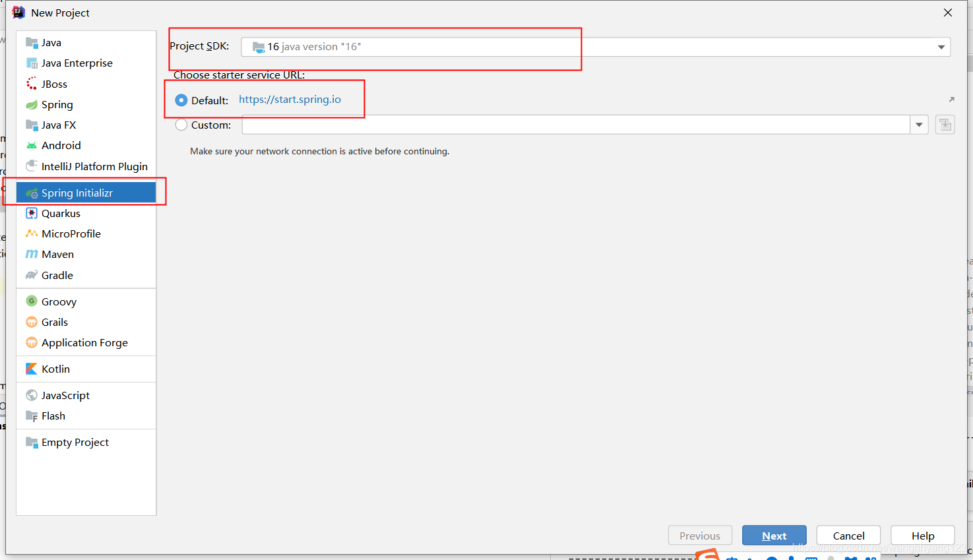Open the Project SDK combo box showing 16
The image size is (973, 560).
point(596,47)
